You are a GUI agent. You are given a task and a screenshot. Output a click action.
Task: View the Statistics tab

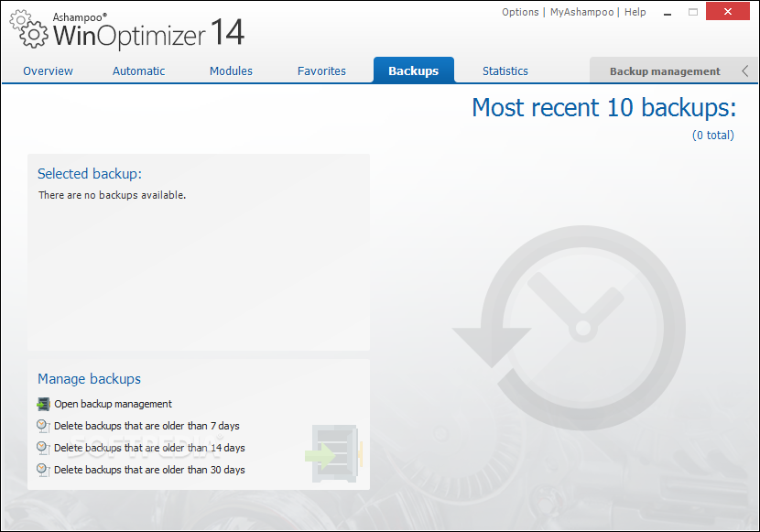pyautogui.click(x=505, y=71)
